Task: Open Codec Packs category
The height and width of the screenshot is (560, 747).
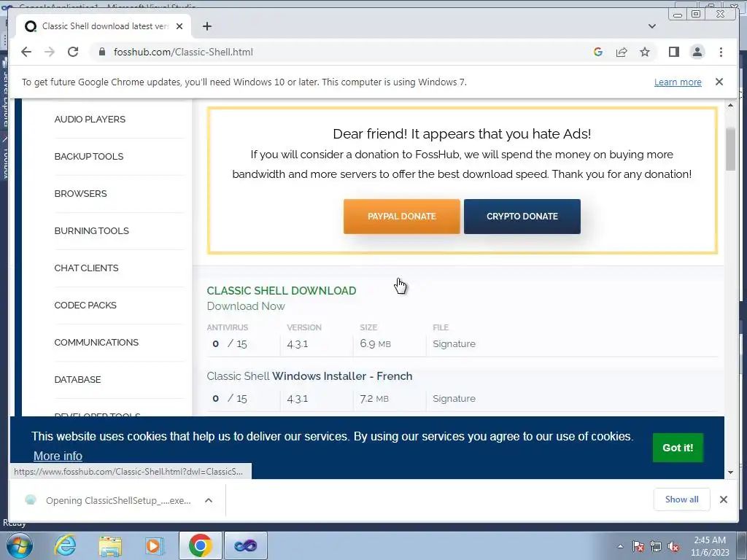Action: [85, 305]
